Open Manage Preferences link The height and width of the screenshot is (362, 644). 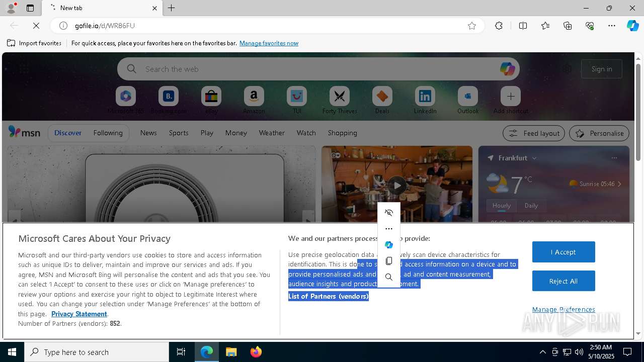tap(563, 309)
